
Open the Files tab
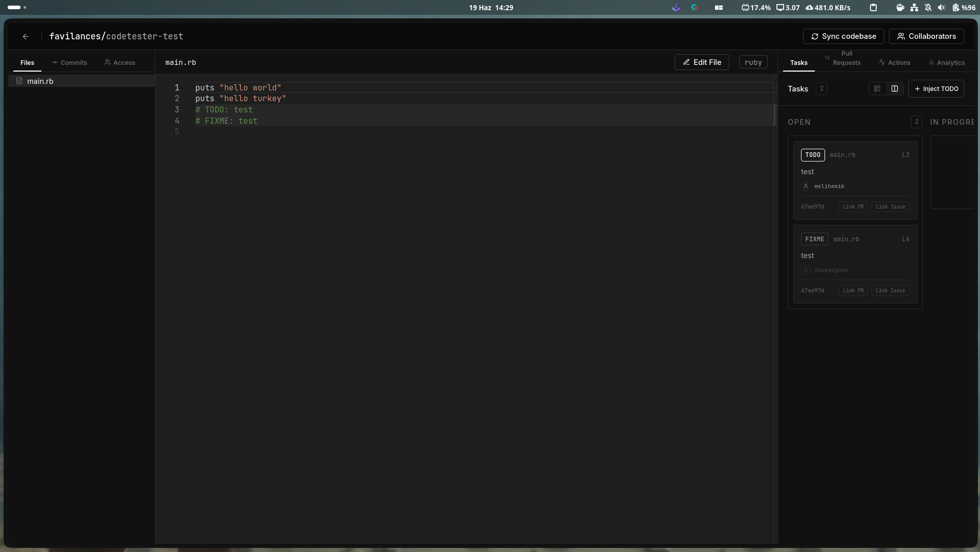(x=27, y=62)
